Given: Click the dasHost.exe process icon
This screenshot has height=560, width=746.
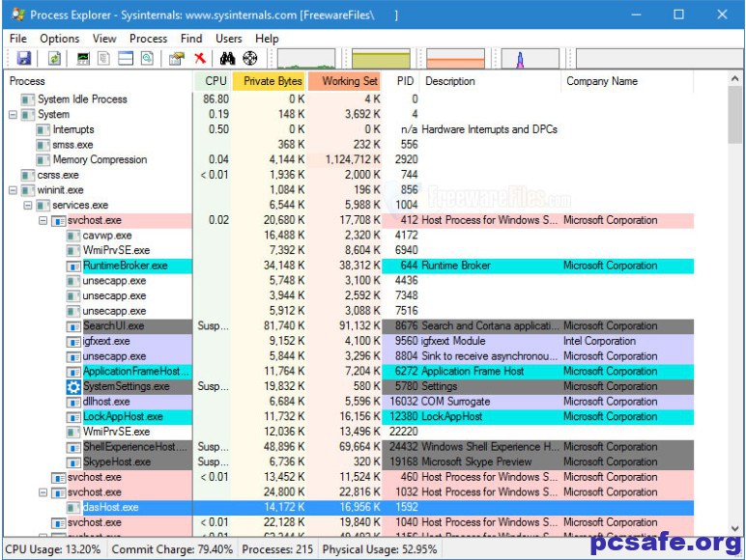Looking at the screenshot, I should pos(73,507).
